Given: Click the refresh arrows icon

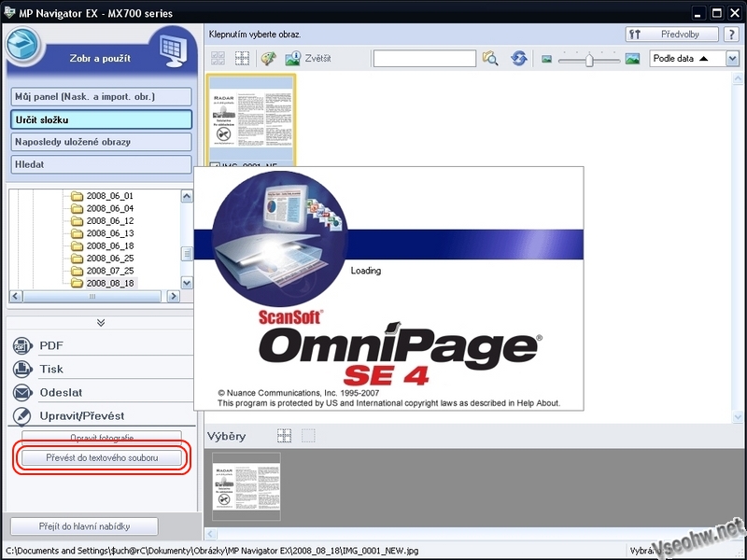Looking at the screenshot, I should click(519, 59).
